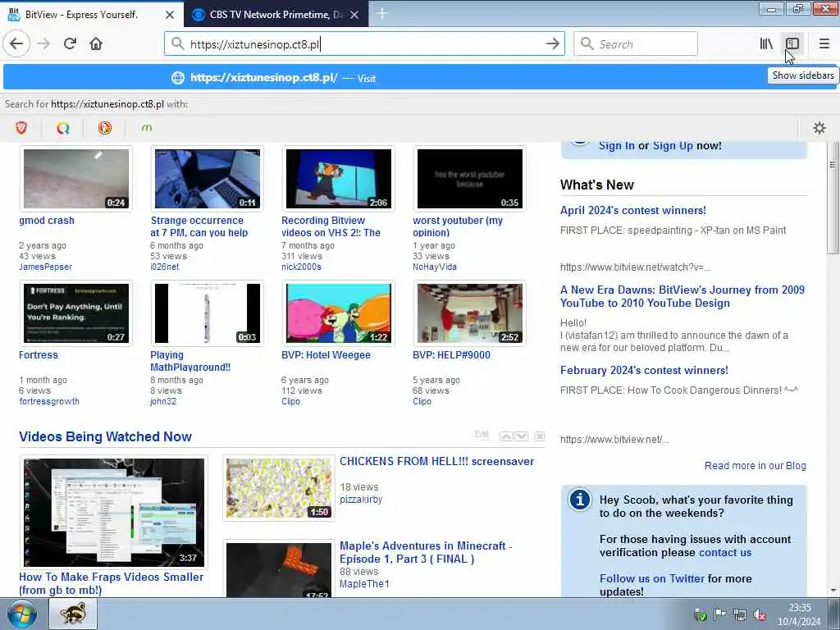Open the BVP: HELP#9000 thumbnail
The image size is (840, 630).
(470, 313)
